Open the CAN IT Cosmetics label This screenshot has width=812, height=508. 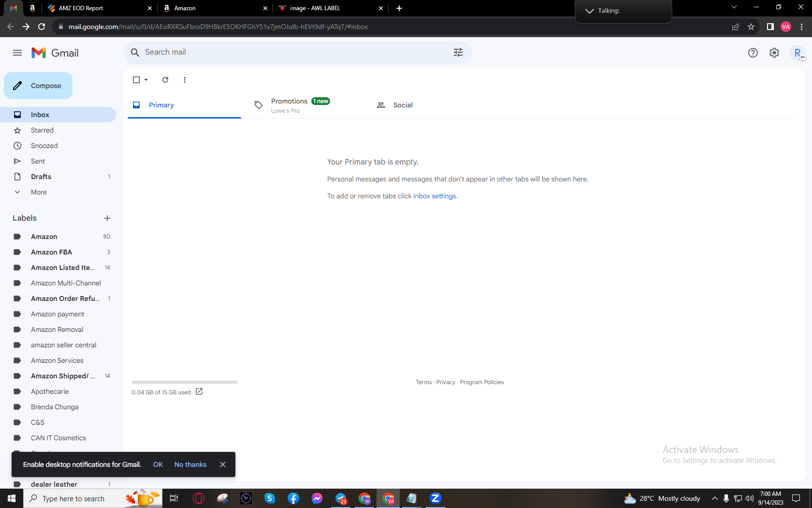coord(58,438)
